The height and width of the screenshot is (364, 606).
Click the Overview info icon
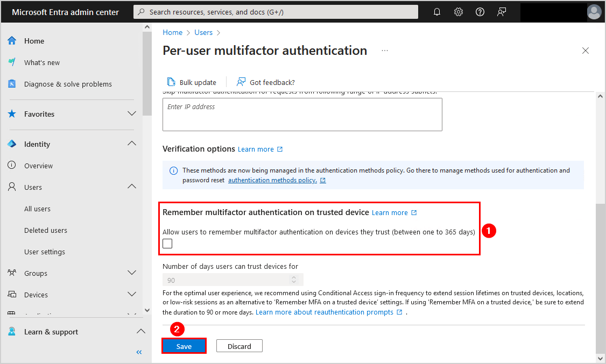(x=12, y=165)
